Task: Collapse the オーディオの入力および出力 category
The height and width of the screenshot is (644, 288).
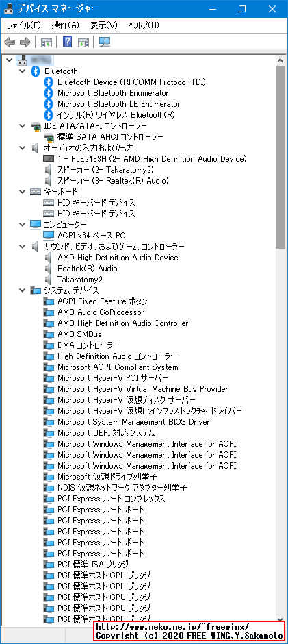Action: tap(22, 148)
